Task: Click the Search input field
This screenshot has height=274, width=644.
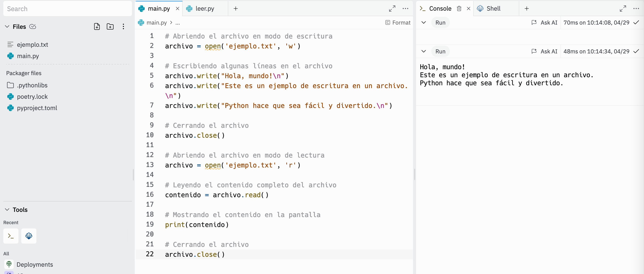Action: 68,9
